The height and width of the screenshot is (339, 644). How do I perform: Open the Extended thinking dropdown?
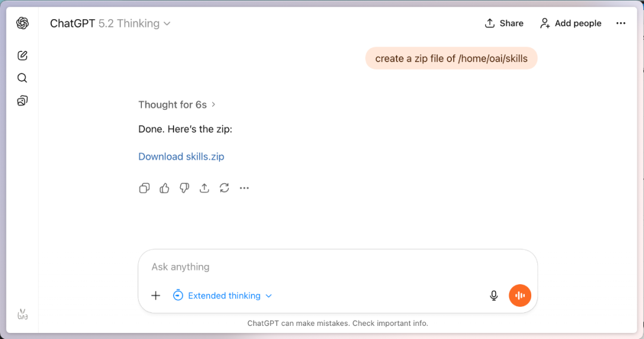(x=222, y=295)
